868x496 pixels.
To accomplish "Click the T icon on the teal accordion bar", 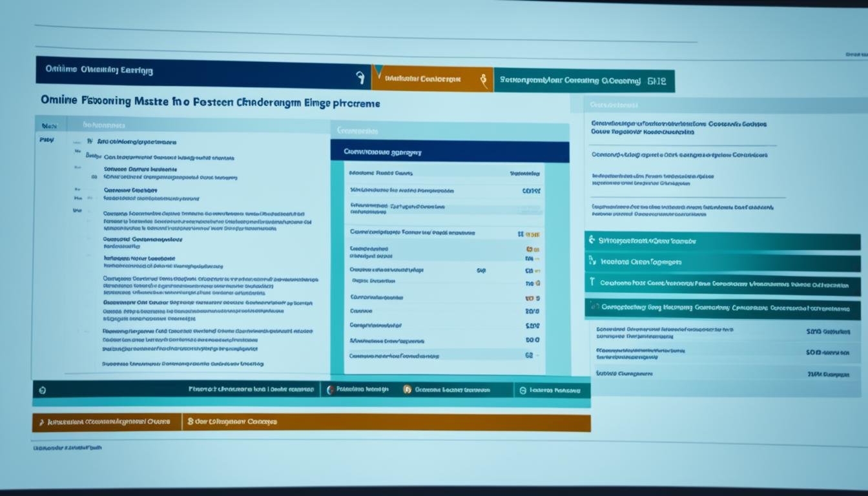I will pos(590,283).
